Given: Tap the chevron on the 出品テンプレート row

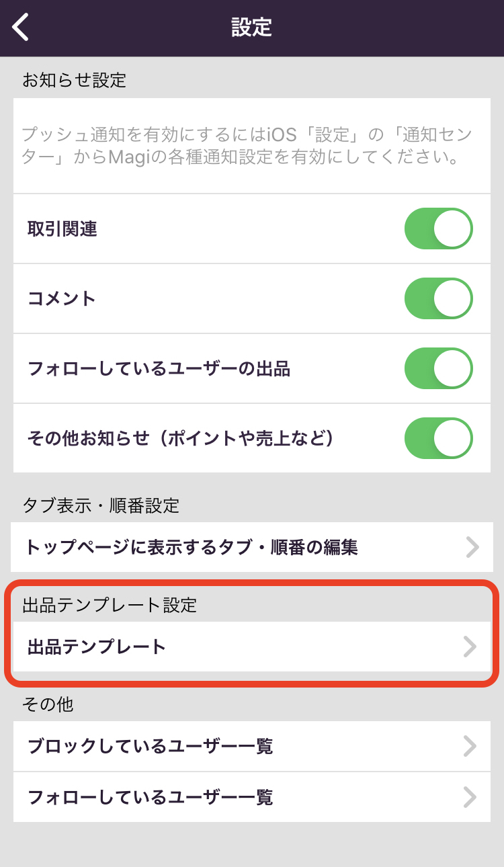Looking at the screenshot, I should (x=470, y=647).
